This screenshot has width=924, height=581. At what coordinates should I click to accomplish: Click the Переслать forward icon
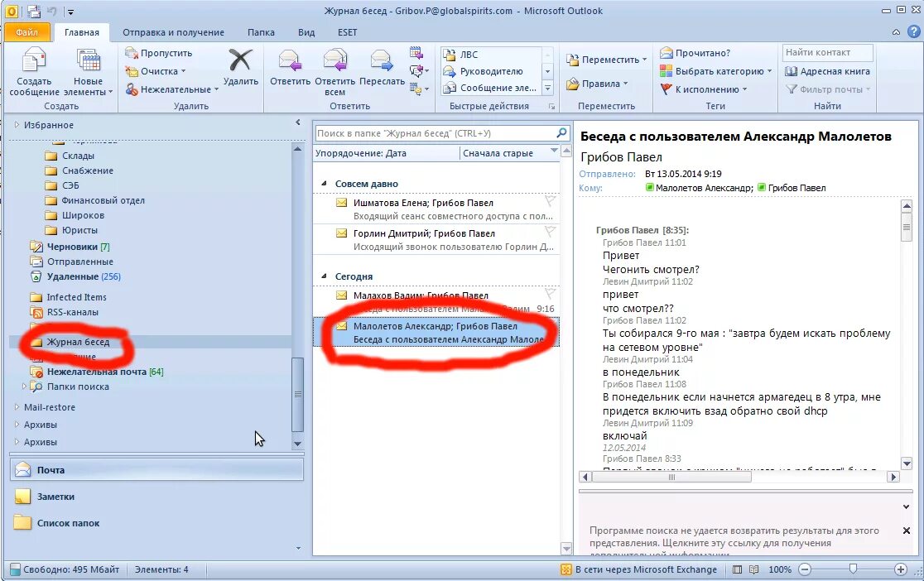pyautogui.click(x=381, y=60)
